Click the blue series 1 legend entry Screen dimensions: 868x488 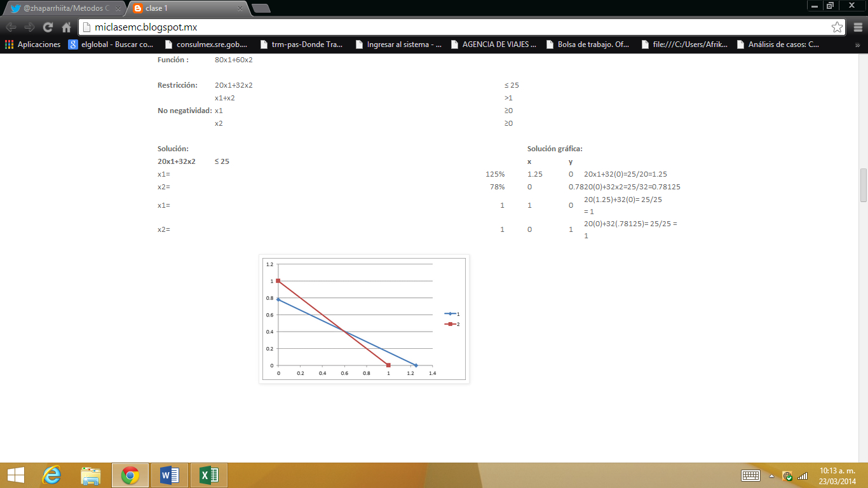click(452, 313)
